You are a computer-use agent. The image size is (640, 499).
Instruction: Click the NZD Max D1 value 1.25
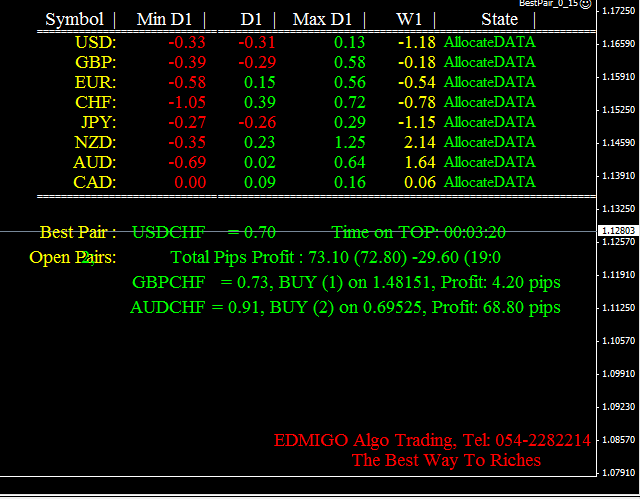point(350,142)
